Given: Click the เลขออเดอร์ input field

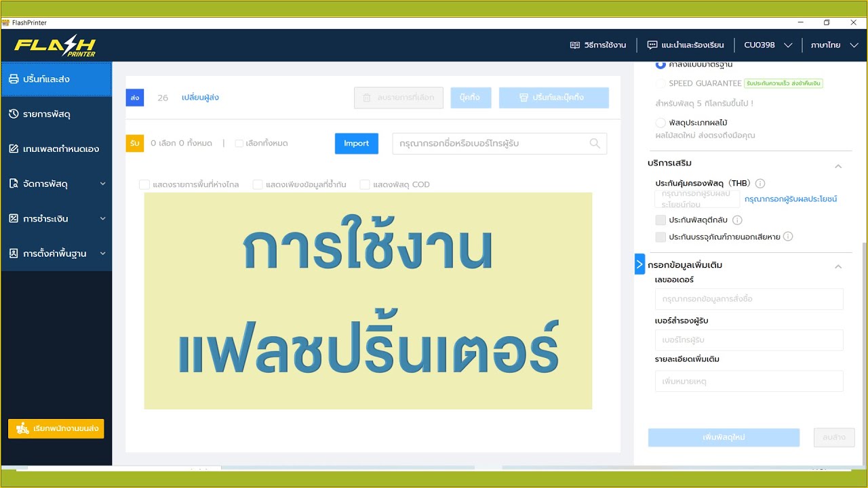Looking at the screenshot, I should (x=749, y=299).
